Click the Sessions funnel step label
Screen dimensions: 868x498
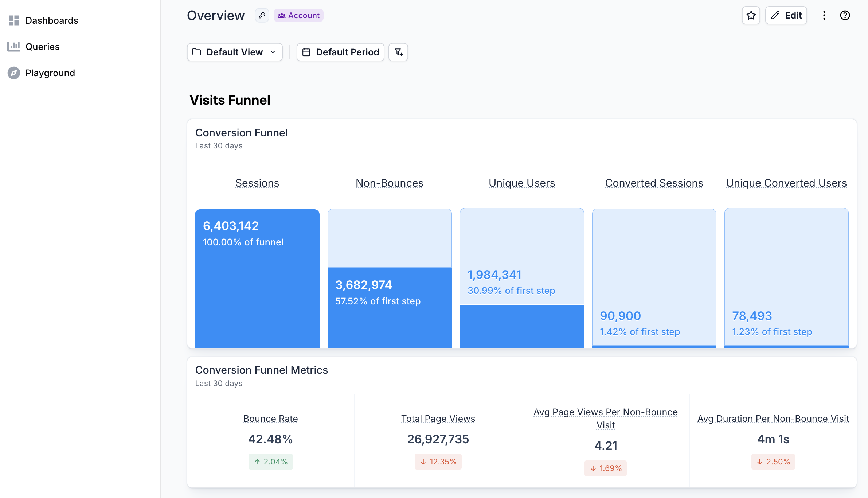click(257, 183)
